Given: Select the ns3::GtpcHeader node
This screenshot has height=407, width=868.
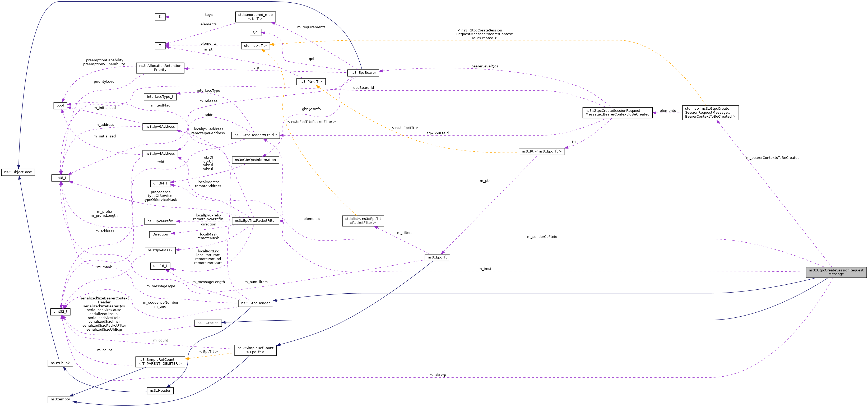Looking at the screenshot, I should pyautogui.click(x=256, y=303).
